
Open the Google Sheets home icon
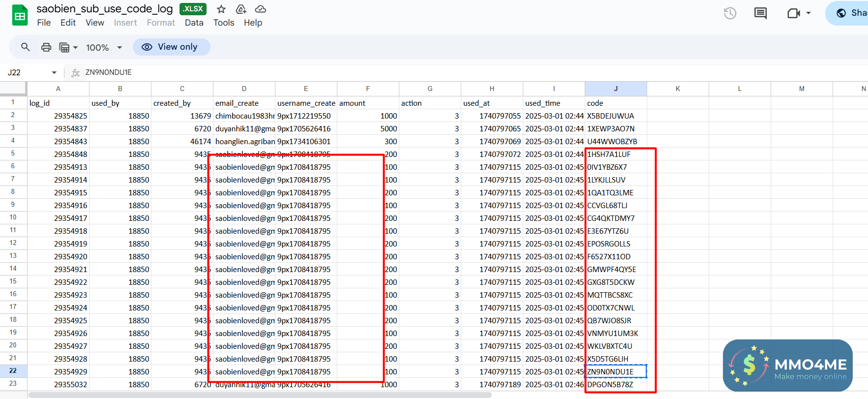point(20,15)
